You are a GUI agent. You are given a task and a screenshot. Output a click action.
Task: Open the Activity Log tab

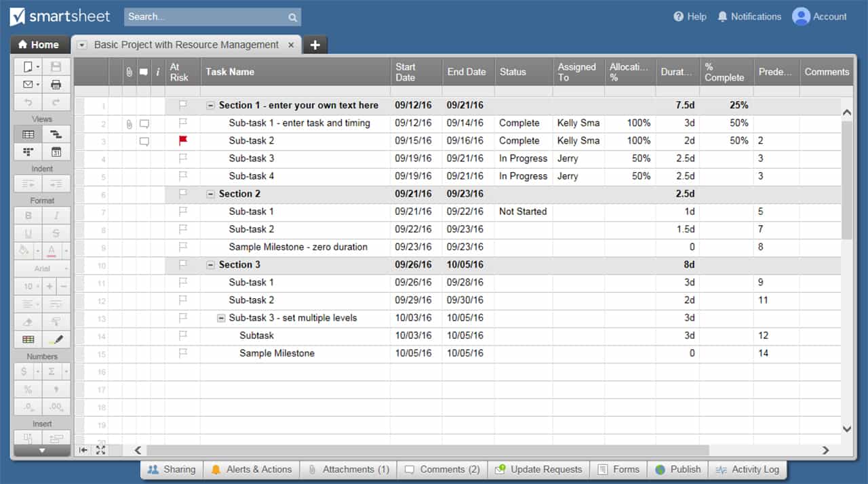pyautogui.click(x=748, y=469)
